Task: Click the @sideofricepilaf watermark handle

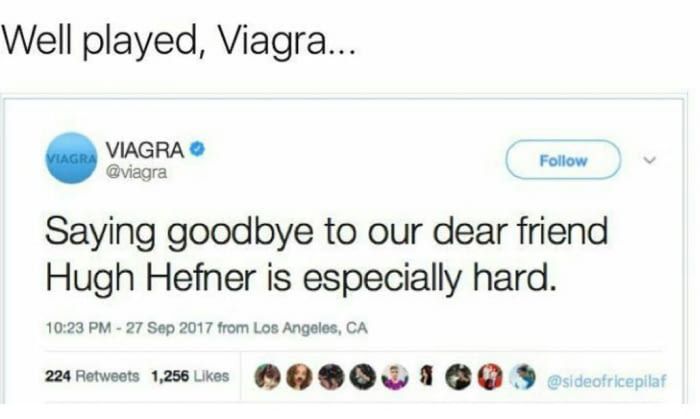Action: click(606, 381)
